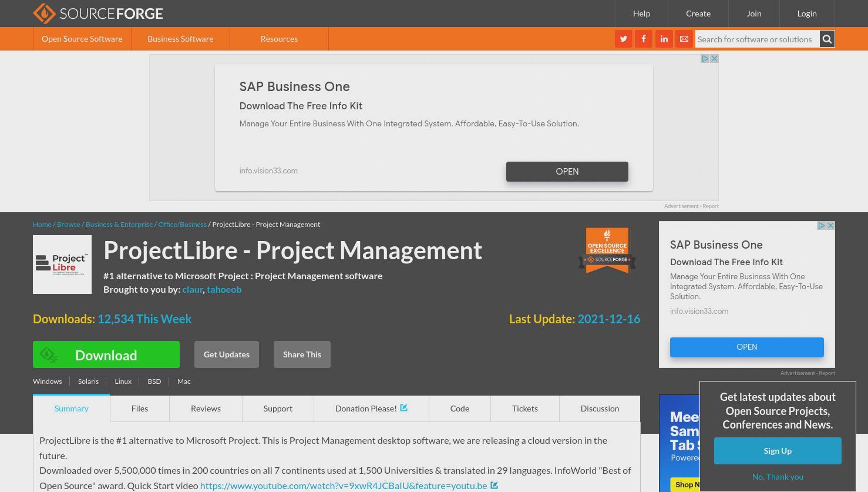Open Donation Please! tab
Screen dimensions: 868x492
click(x=371, y=409)
